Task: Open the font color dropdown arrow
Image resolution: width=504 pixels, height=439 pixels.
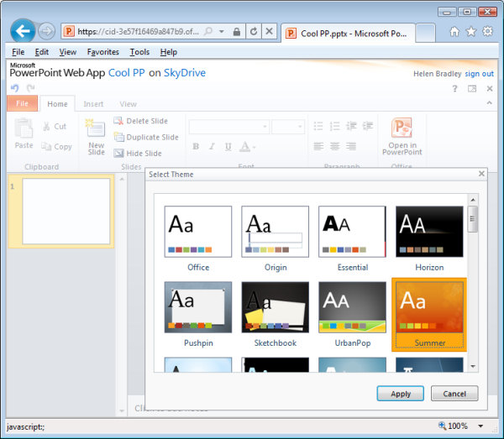Action: (254, 147)
